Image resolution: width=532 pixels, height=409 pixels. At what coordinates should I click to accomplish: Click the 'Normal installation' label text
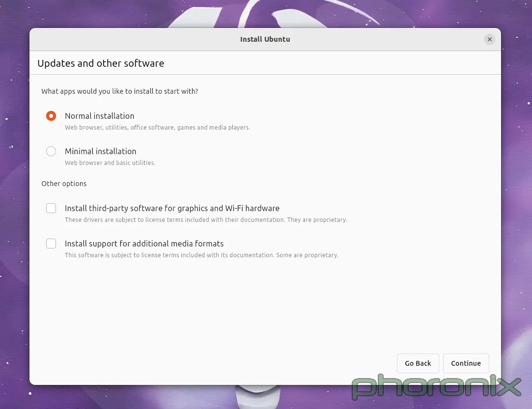[x=99, y=116]
